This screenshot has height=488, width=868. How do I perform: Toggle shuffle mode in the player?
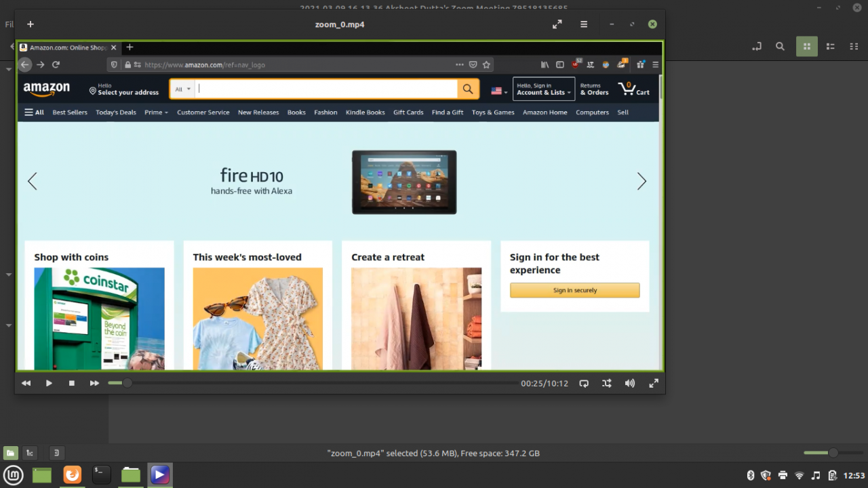(x=607, y=384)
